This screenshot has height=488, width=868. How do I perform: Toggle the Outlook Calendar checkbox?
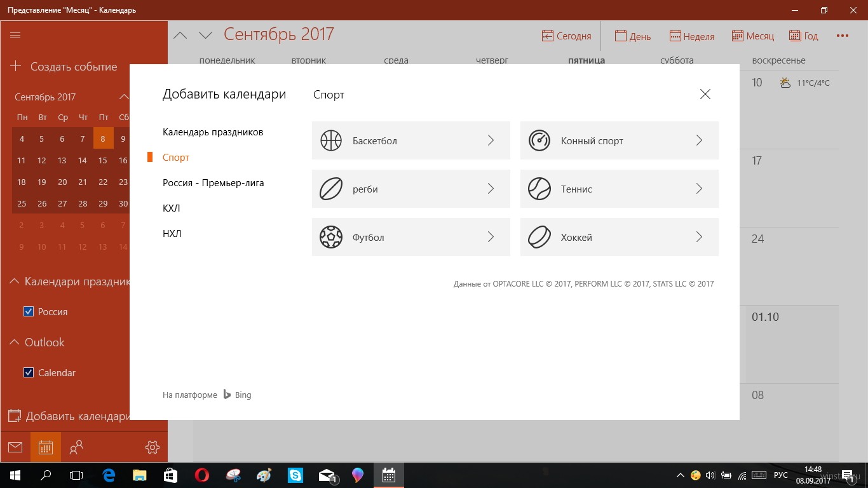29,373
